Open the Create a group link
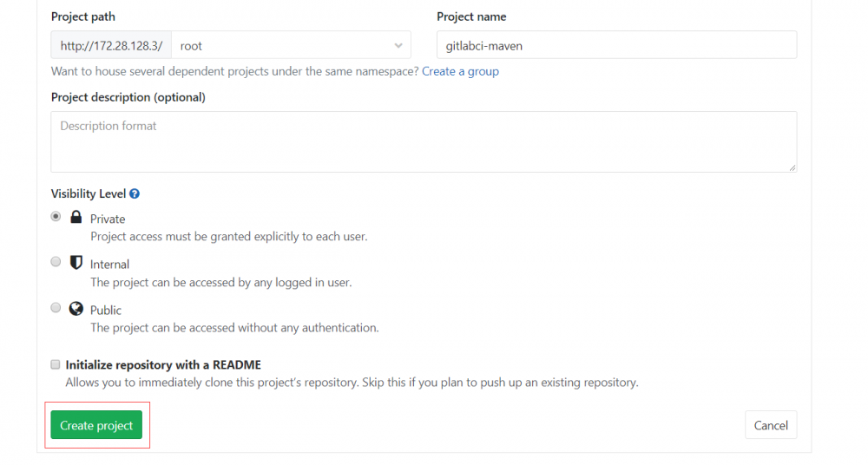Screen dimensions: 868x465 tap(460, 71)
